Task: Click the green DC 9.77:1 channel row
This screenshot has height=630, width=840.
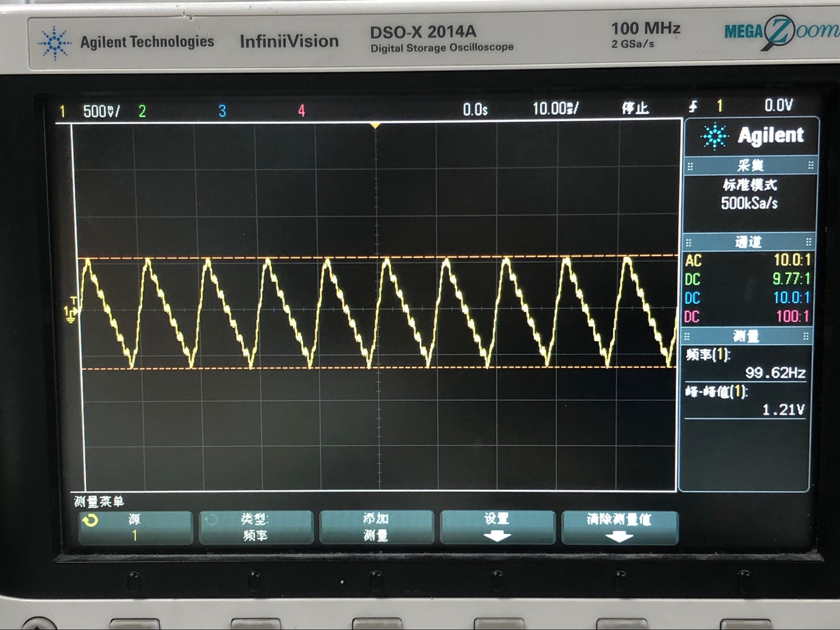Action: pos(748,279)
